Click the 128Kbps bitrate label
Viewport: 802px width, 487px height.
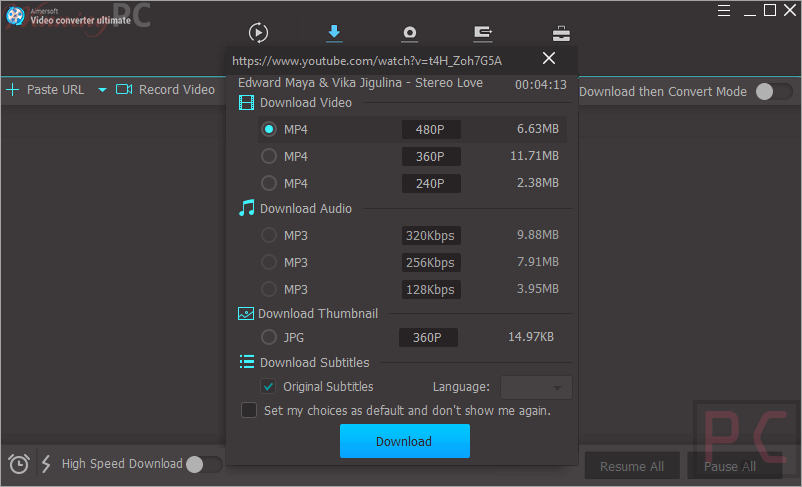point(431,290)
